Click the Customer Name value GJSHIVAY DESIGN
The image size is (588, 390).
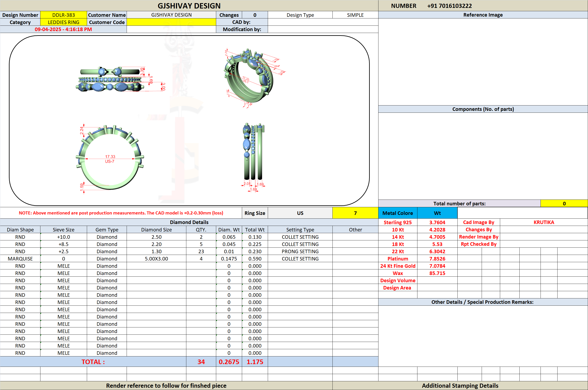(x=171, y=15)
